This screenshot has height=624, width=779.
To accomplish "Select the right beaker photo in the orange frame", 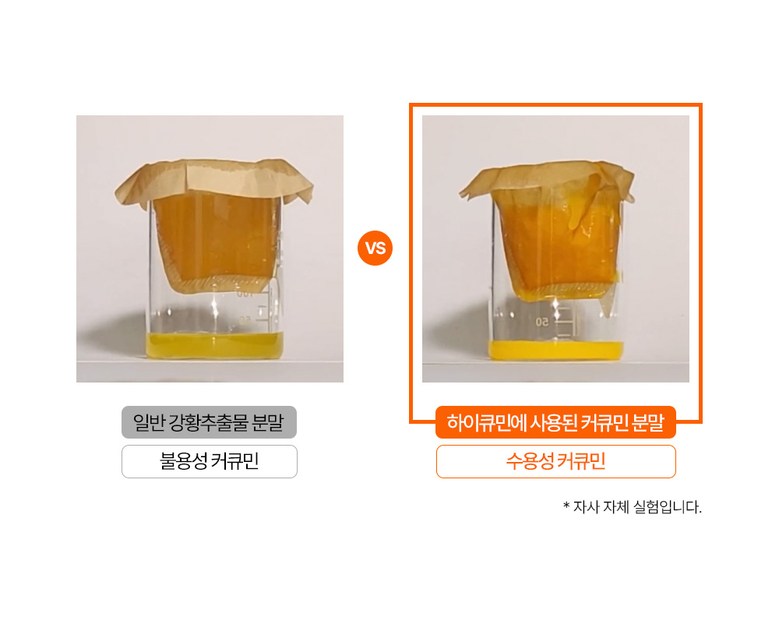I will pos(555,249).
